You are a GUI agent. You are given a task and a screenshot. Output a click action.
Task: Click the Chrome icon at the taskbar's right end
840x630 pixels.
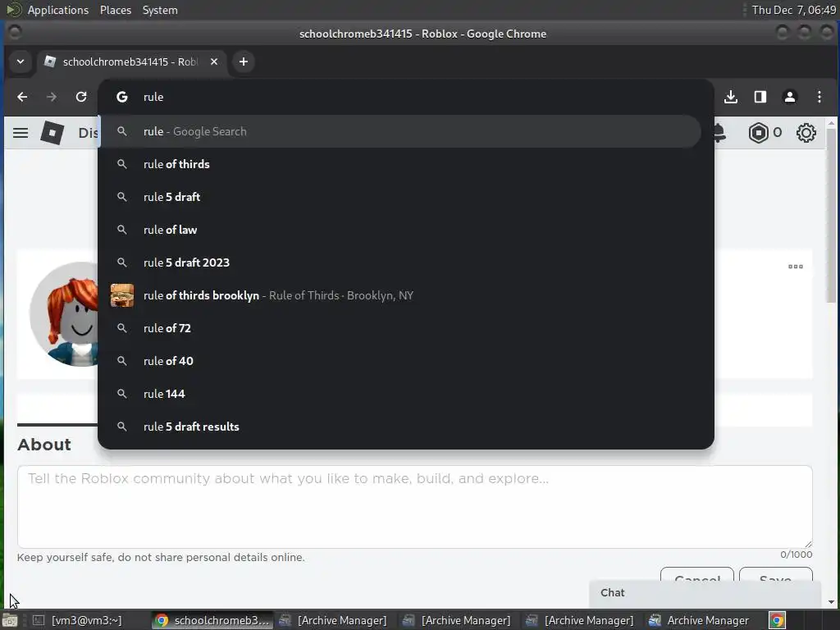point(778,620)
